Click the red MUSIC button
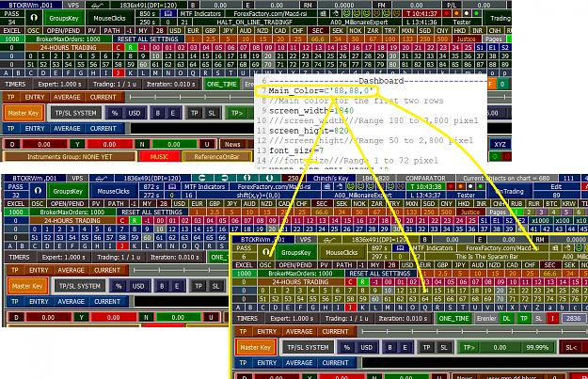This screenshot has height=379, width=588. [x=159, y=156]
